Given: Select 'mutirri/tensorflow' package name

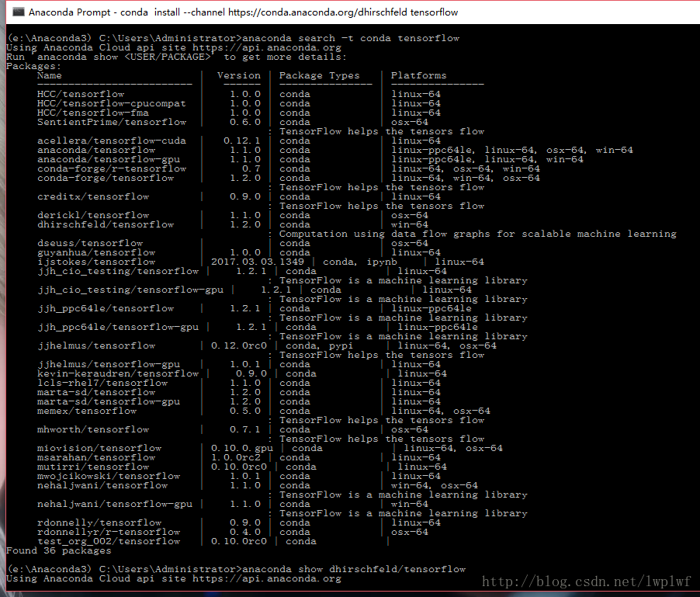Looking at the screenshot, I should (93, 467).
